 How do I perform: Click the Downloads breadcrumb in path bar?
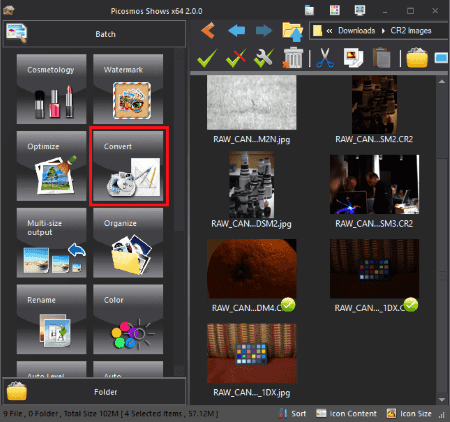click(x=357, y=31)
